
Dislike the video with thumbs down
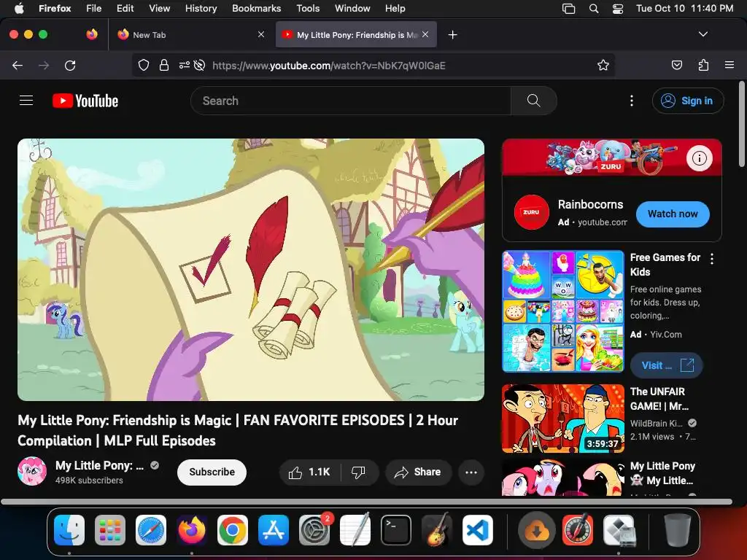pyautogui.click(x=359, y=472)
